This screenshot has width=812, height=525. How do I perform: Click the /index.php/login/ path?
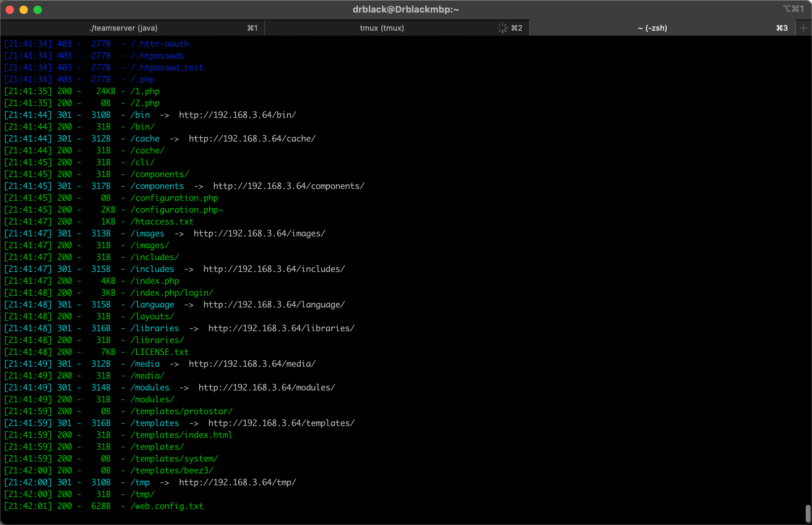pos(172,293)
